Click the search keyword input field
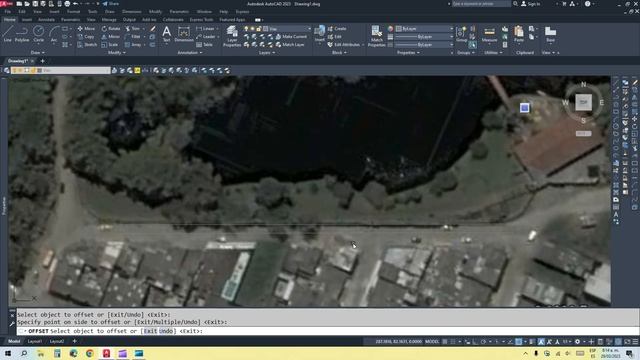Screen dimensions: 640x360 coord(481,4)
